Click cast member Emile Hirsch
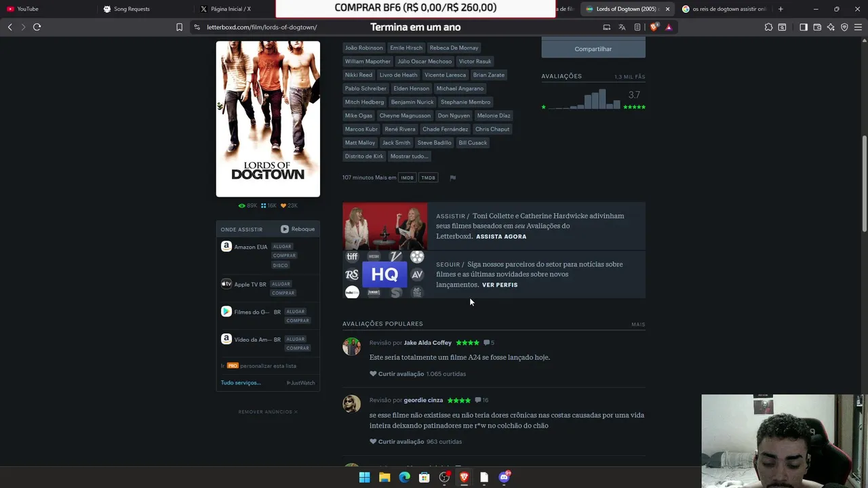Screen dimensions: 868x488 pyautogui.click(x=406, y=47)
